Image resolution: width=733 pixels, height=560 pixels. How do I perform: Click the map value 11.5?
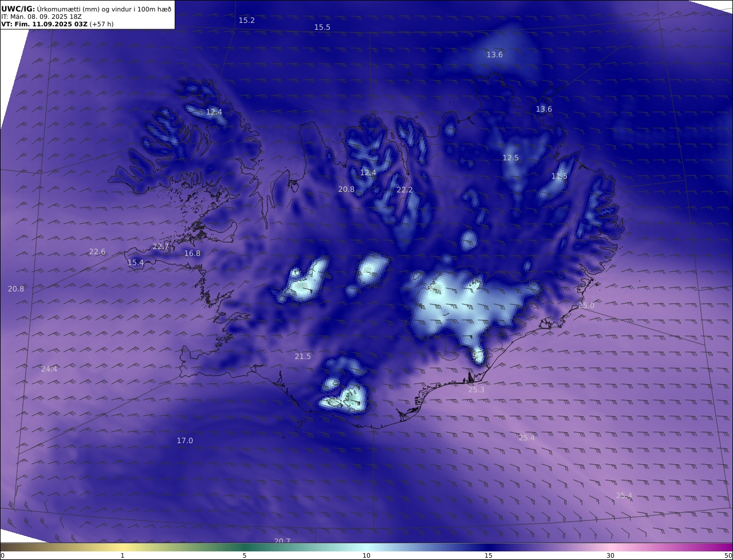[559, 176]
